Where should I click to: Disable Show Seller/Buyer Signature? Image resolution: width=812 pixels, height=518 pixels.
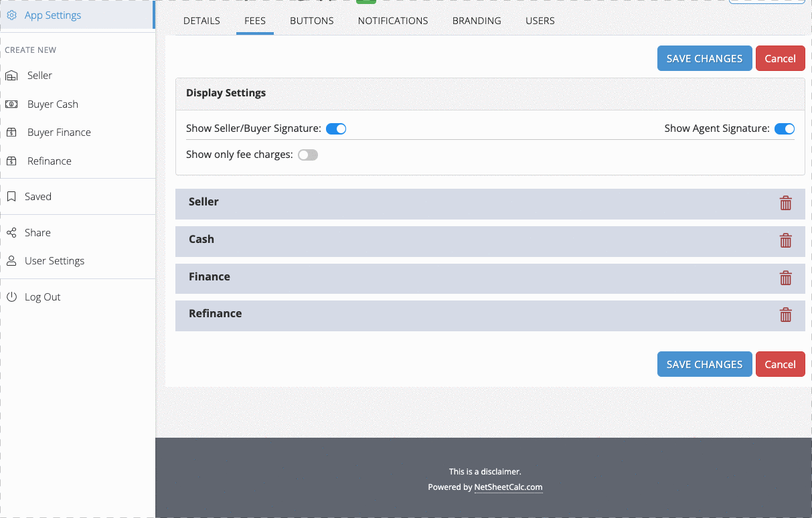click(x=335, y=128)
